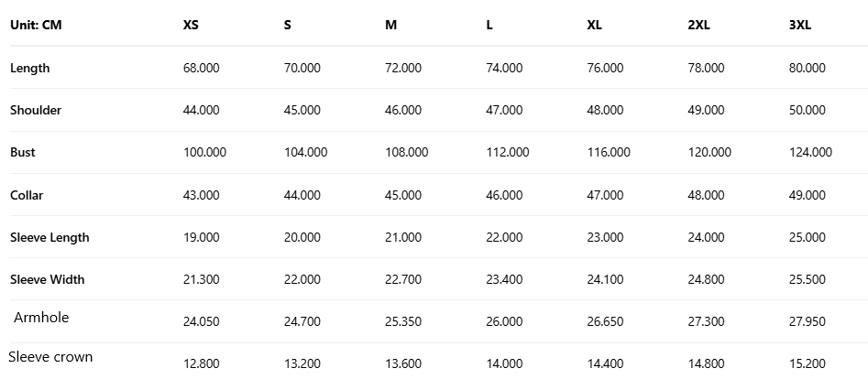
Task: Click Collar value 47.000 for XL
Action: coord(605,195)
